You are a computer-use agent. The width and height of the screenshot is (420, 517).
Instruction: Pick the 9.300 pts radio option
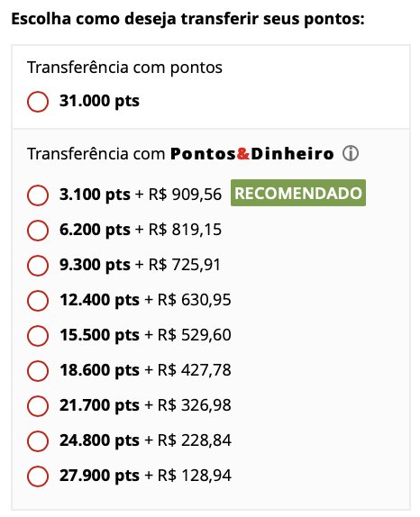[x=38, y=266]
